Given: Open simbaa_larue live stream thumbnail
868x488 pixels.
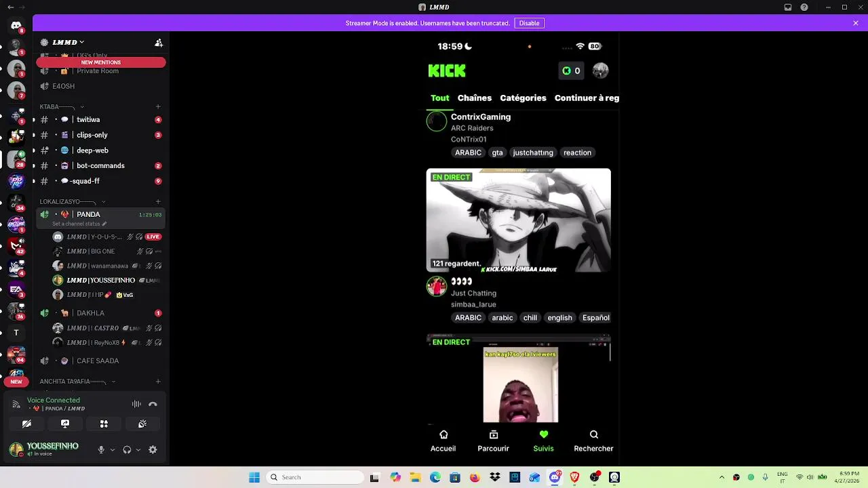Looking at the screenshot, I should (518, 220).
